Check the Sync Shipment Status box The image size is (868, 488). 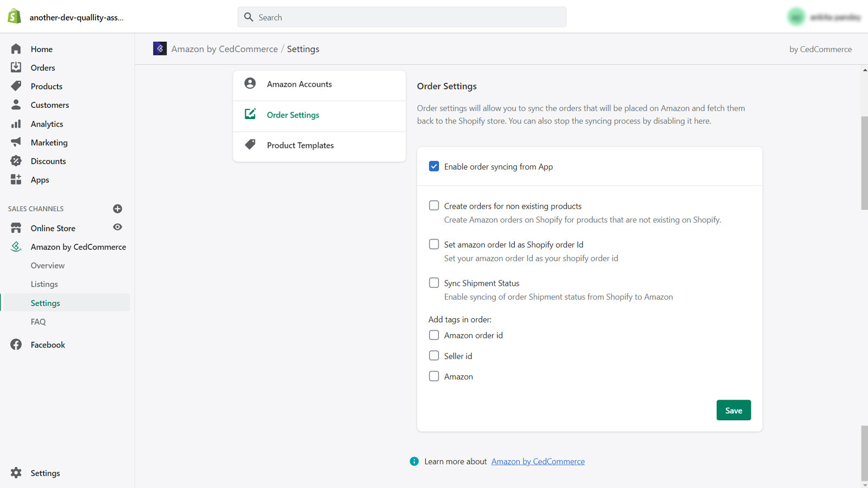(x=434, y=282)
